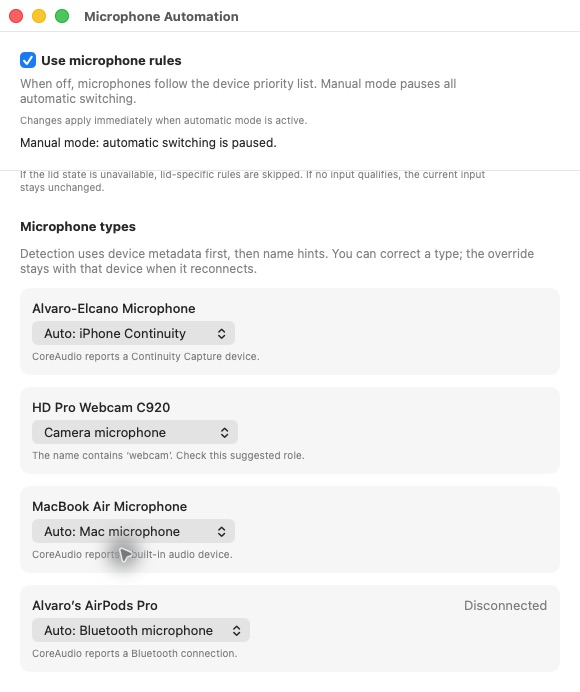
Task: Click the chevron arrows beside Auto: Mac microphone
Action: coord(222,531)
